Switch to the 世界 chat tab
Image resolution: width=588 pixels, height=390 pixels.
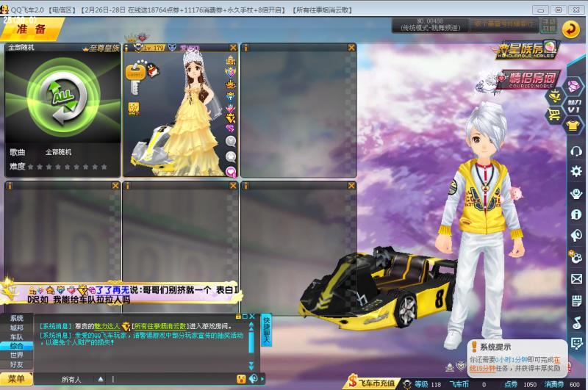(16, 355)
